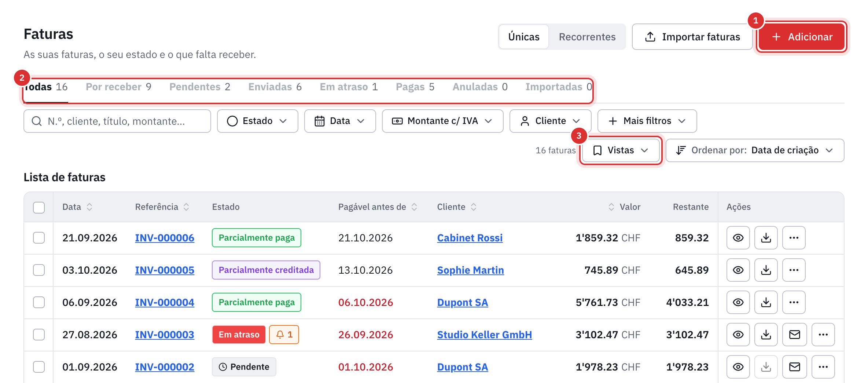Screen dimensions: 868x383
Task: Download invoice INV-000004
Action: [x=766, y=302]
